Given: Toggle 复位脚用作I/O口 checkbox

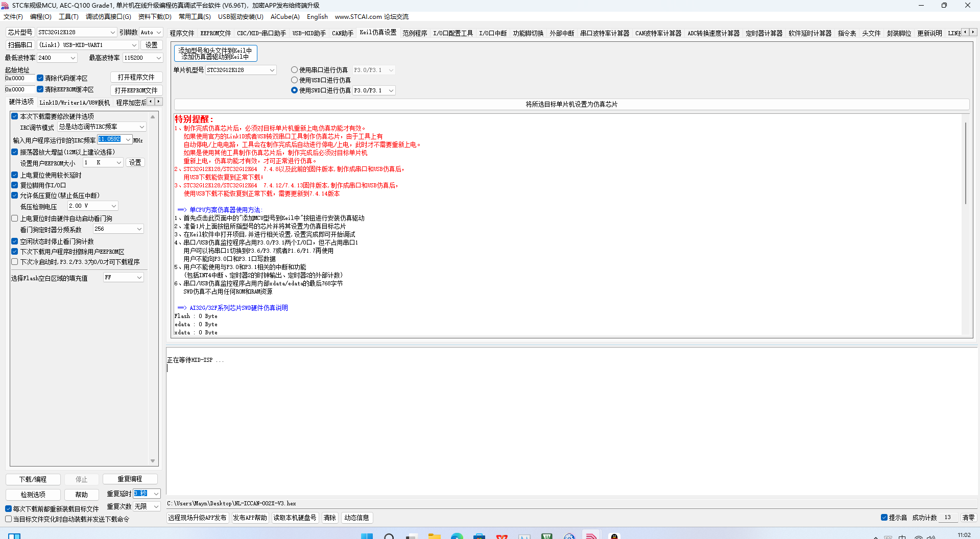Looking at the screenshot, I should [15, 185].
